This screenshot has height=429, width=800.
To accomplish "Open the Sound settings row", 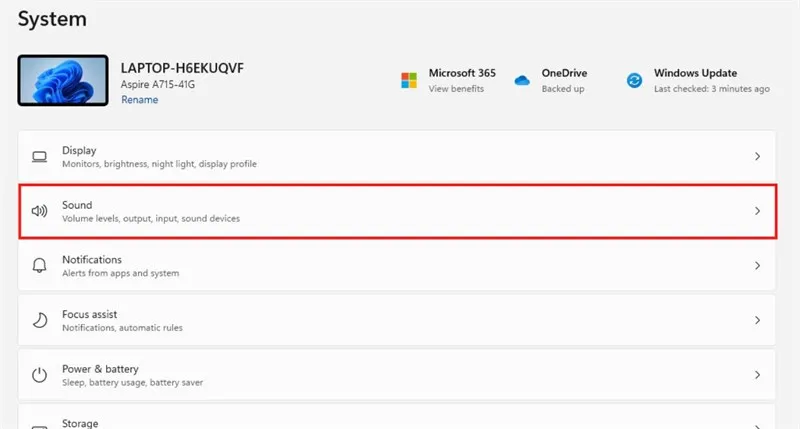I will [398, 211].
